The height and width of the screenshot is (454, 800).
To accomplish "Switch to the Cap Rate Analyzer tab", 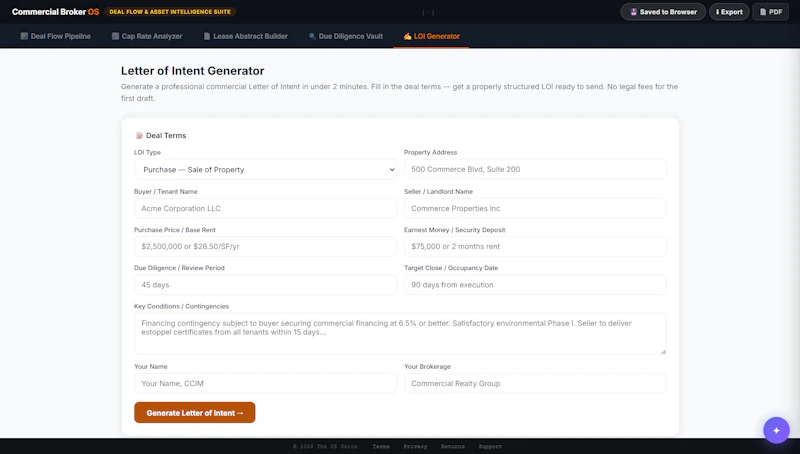I will click(147, 36).
